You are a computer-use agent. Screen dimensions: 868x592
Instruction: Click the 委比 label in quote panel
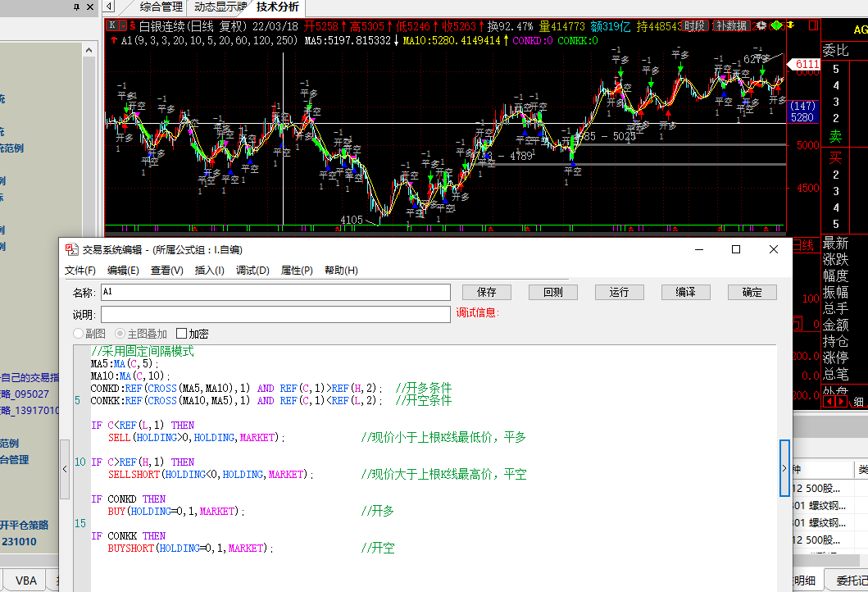click(835, 50)
